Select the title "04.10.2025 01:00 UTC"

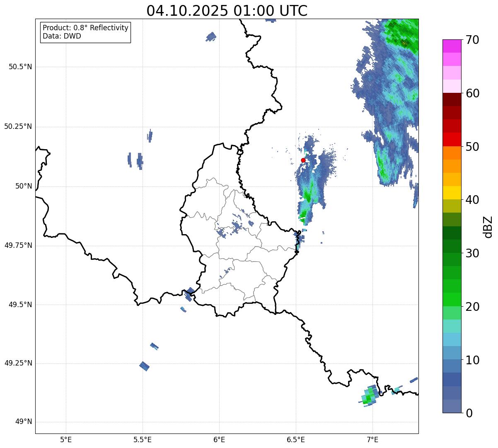(x=227, y=10)
